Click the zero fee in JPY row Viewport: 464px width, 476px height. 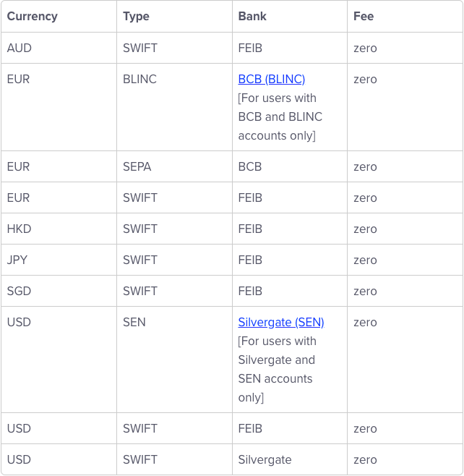coord(365,260)
